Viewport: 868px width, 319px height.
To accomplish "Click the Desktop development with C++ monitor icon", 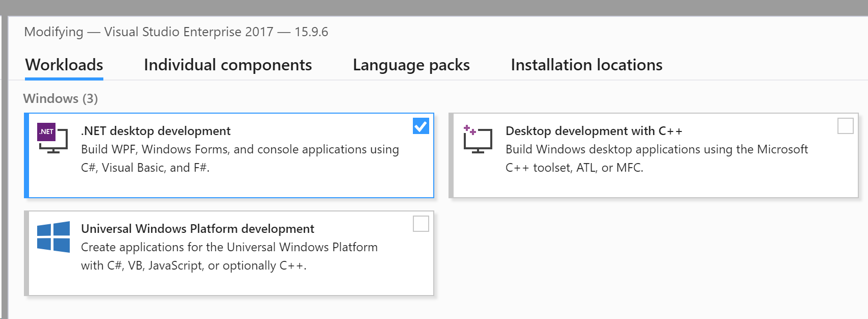I will coord(478,139).
